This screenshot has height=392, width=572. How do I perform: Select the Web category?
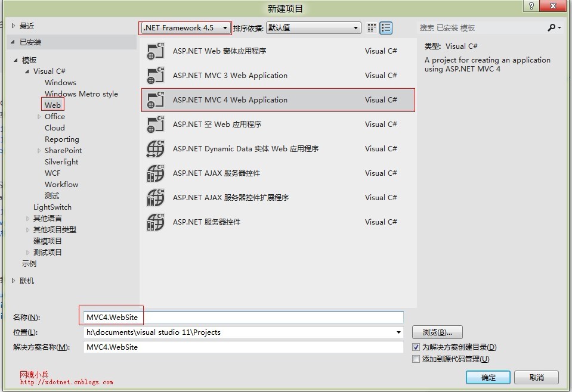point(52,105)
